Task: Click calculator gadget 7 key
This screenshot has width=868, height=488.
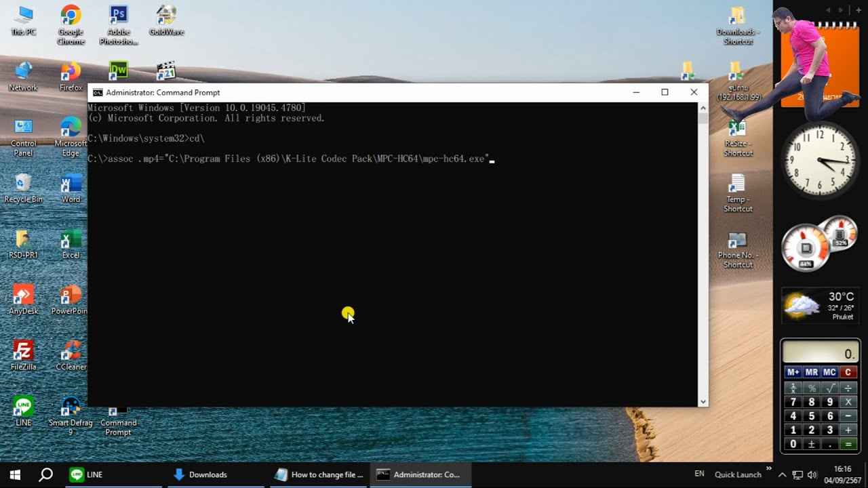Action: click(x=793, y=402)
